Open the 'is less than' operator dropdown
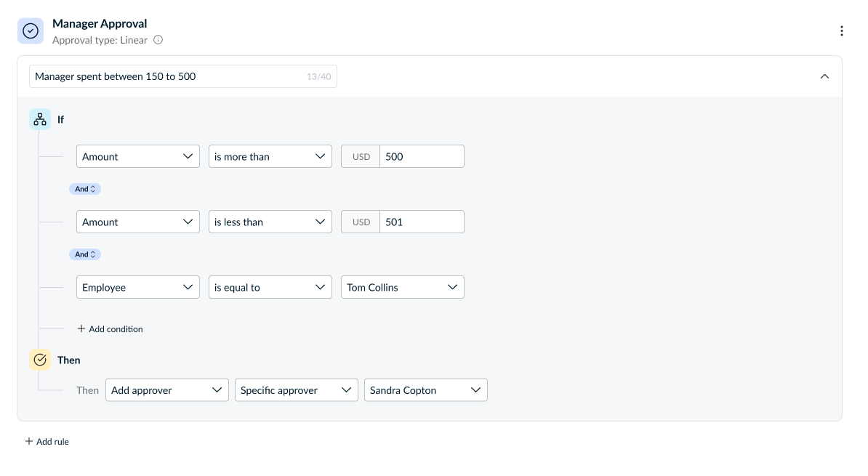This screenshot has height=476, width=868. pos(270,222)
